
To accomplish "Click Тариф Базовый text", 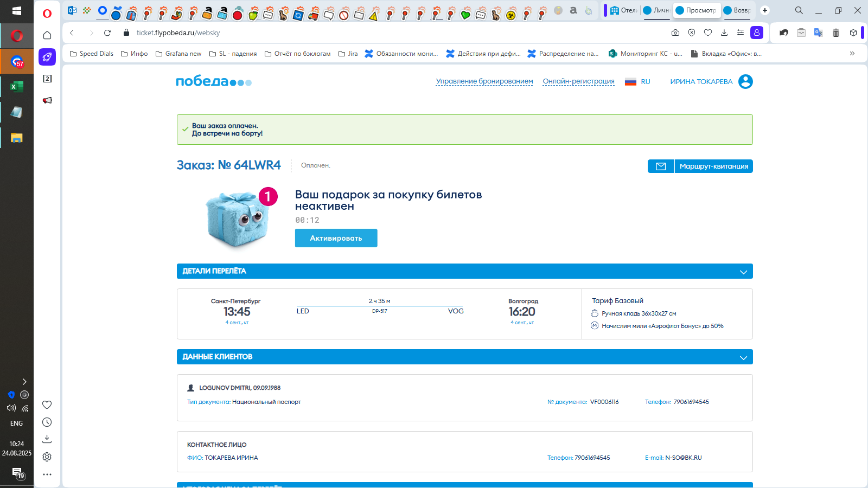I will point(617,301).
